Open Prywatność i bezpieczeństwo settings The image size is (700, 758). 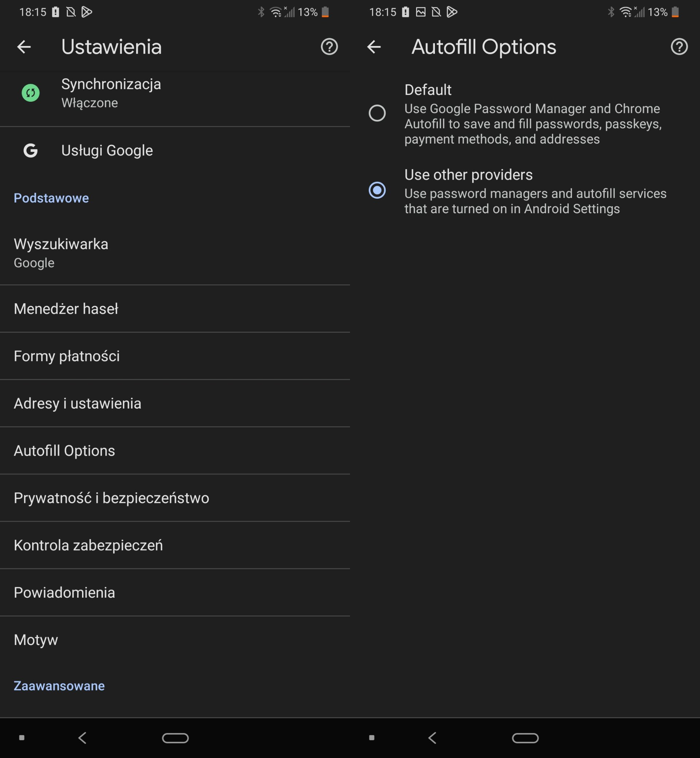pos(111,498)
